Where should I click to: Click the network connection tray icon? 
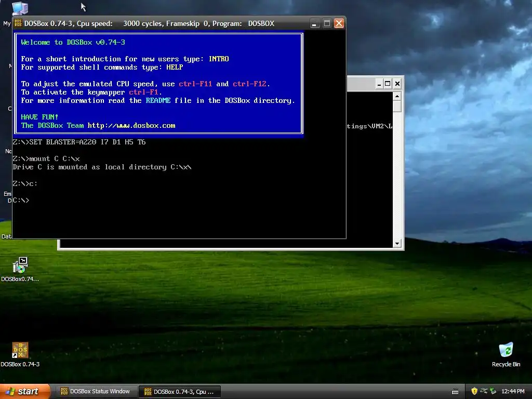pos(484,391)
